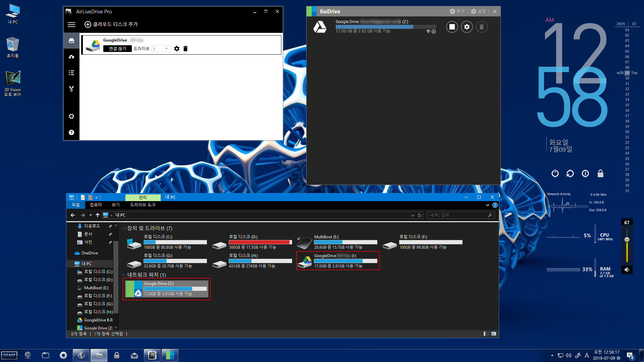Click the Add button in RaiDrive header
Viewport: 644px width, 362px height.
[457, 11]
